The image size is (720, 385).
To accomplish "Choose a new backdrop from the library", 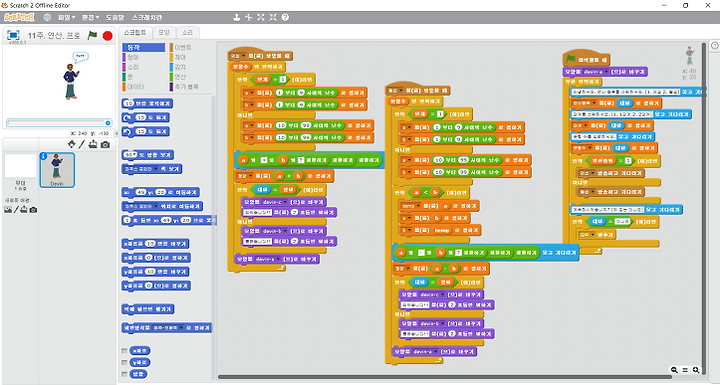I will (8, 209).
